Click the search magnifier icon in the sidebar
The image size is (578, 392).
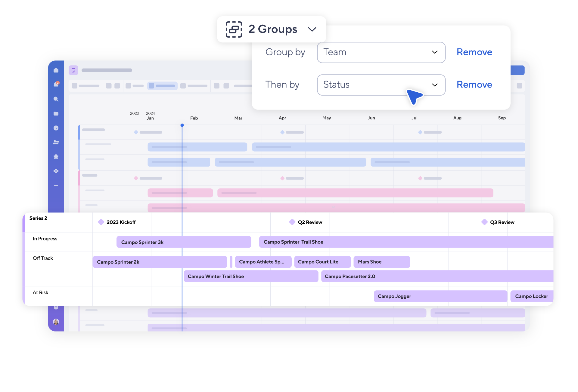[x=56, y=99]
